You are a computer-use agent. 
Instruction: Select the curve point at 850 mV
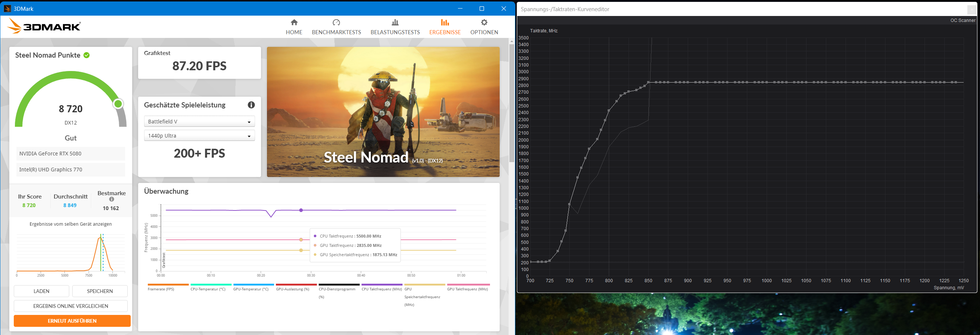tap(648, 82)
